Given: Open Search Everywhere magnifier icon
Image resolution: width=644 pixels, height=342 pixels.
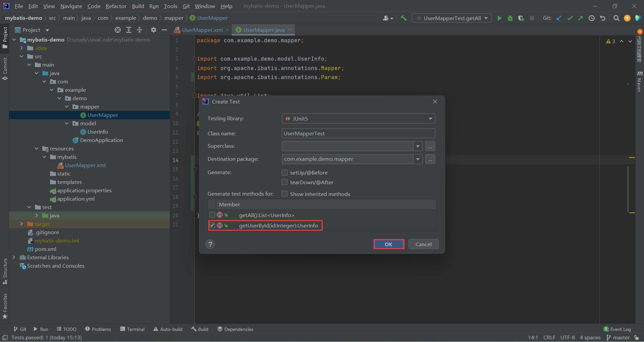Looking at the screenshot, I should click(616, 18).
